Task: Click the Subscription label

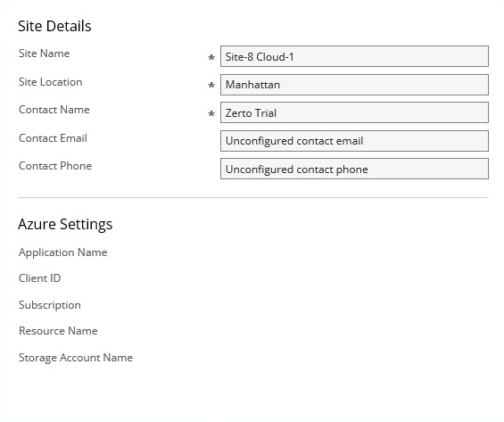Action: point(50,305)
